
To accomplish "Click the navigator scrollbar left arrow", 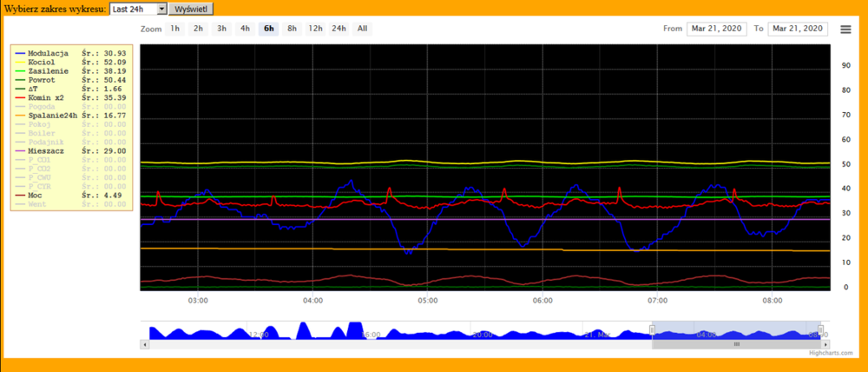I will click(x=143, y=344).
